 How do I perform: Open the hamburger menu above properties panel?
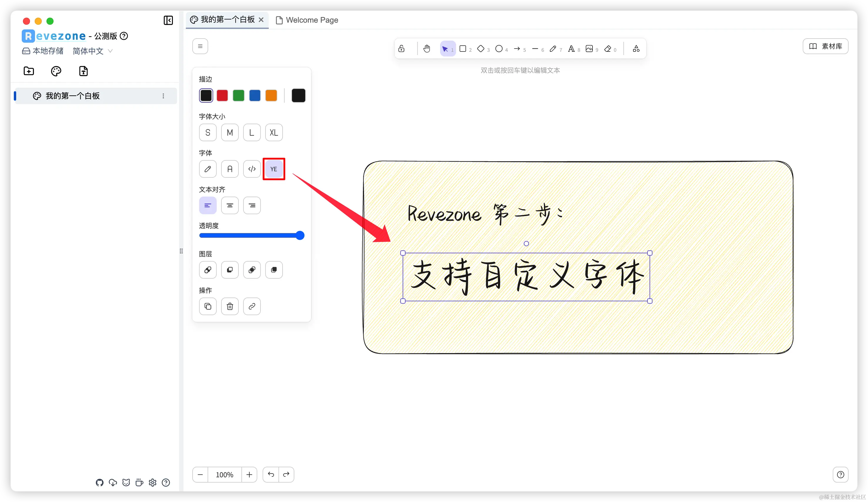[200, 46]
